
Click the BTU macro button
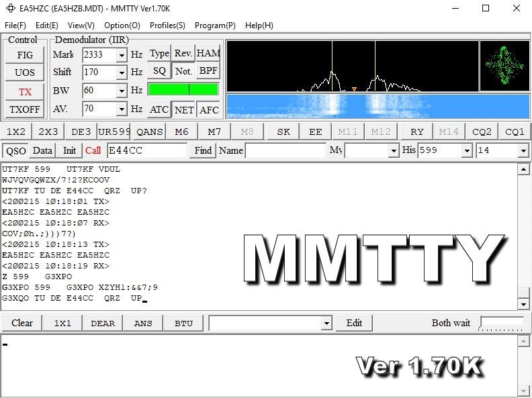click(183, 323)
